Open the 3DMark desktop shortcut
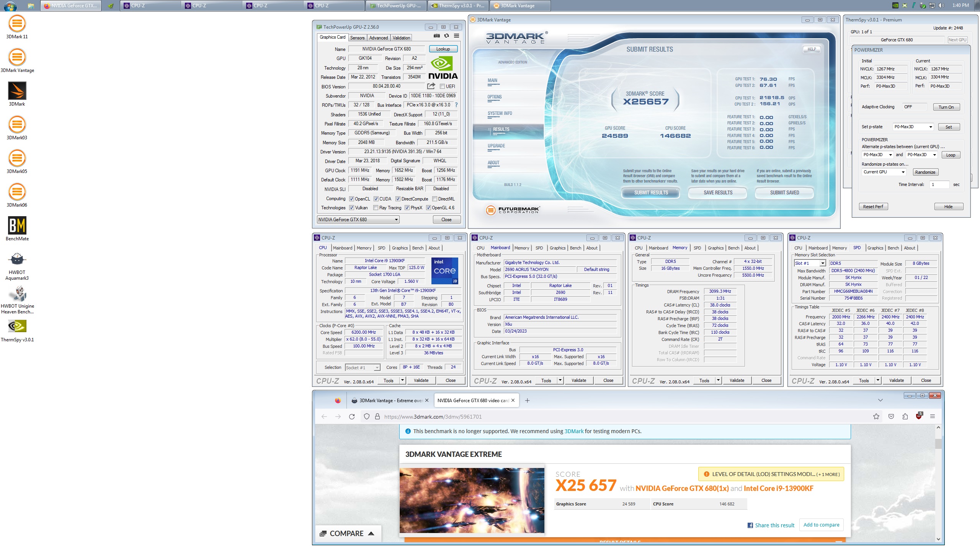The width and height of the screenshot is (980, 551). (x=17, y=94)
